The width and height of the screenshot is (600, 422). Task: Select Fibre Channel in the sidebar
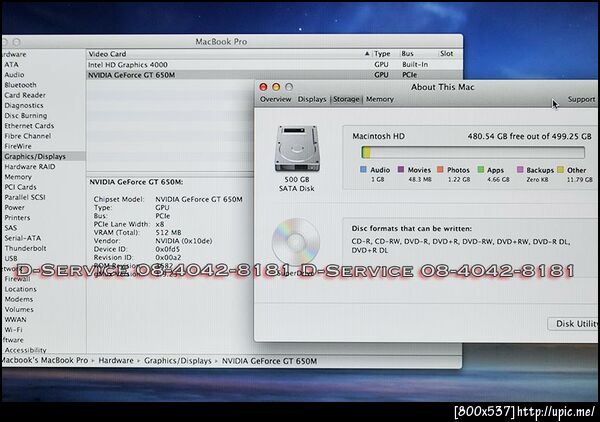point(28,136)
